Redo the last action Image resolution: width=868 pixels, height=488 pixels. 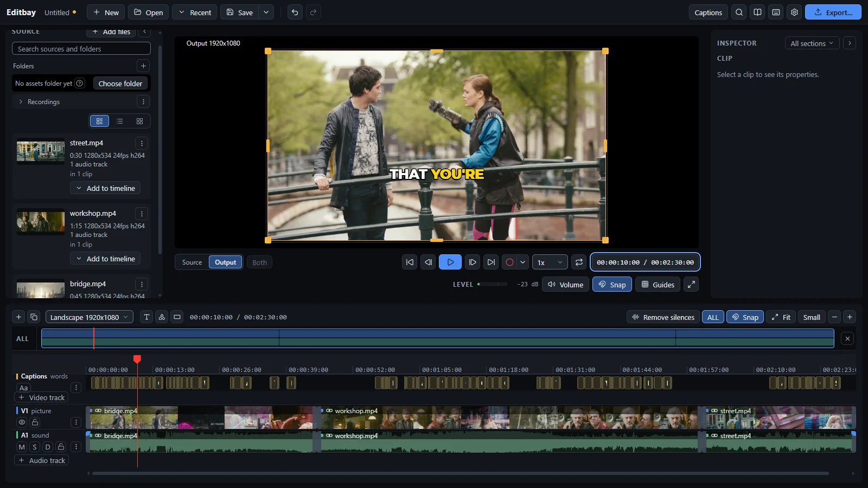313,12
